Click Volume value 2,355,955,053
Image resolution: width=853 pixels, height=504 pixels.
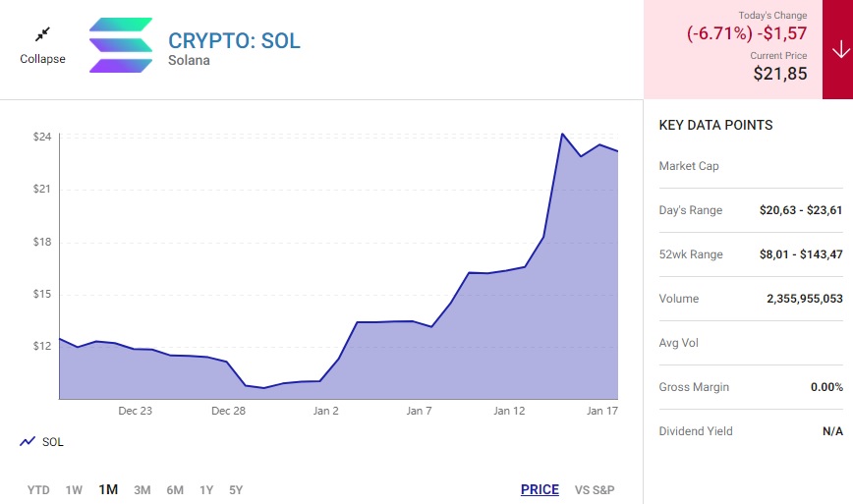coord(805,299)
